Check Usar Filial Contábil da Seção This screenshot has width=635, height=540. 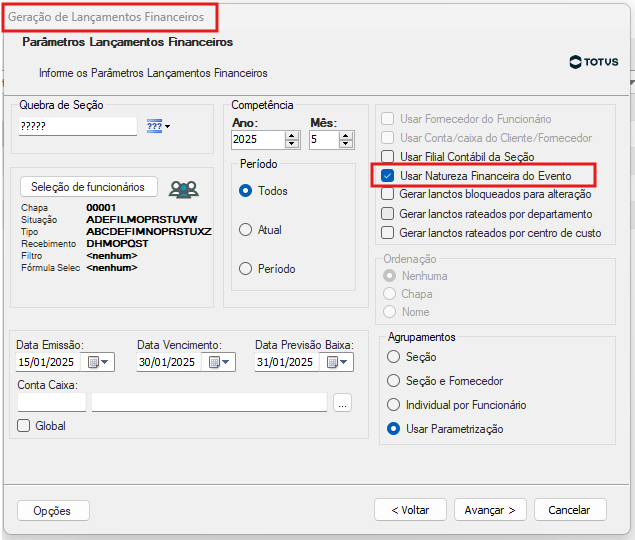(388, 157)
